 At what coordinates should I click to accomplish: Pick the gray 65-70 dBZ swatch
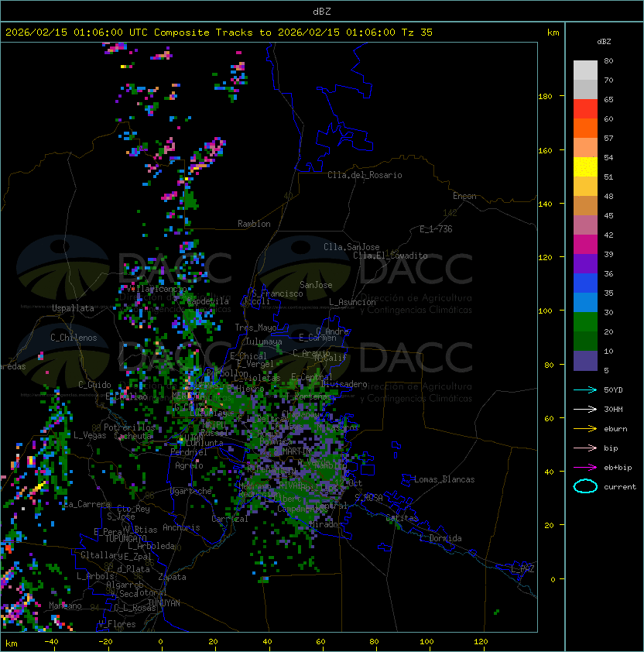click(585, 89)
